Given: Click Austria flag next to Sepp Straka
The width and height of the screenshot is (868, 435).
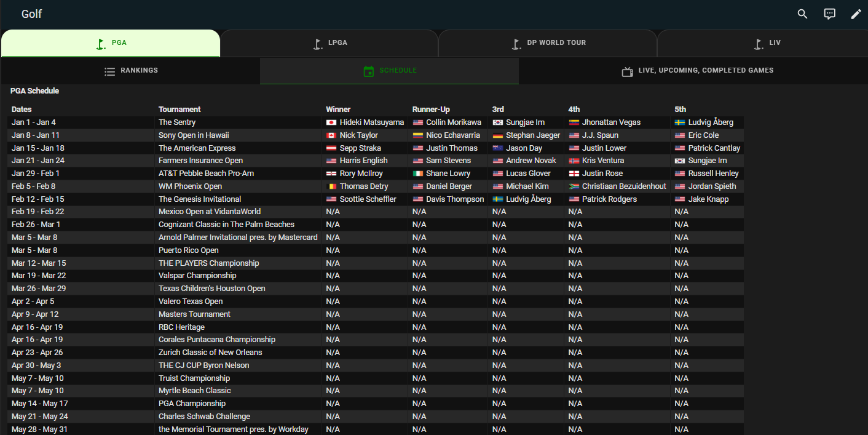Looking at the screenshot, I should [x=331, y=148].
